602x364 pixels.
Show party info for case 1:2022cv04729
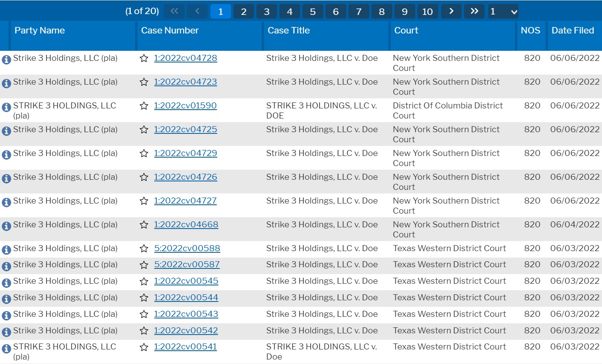6,155
